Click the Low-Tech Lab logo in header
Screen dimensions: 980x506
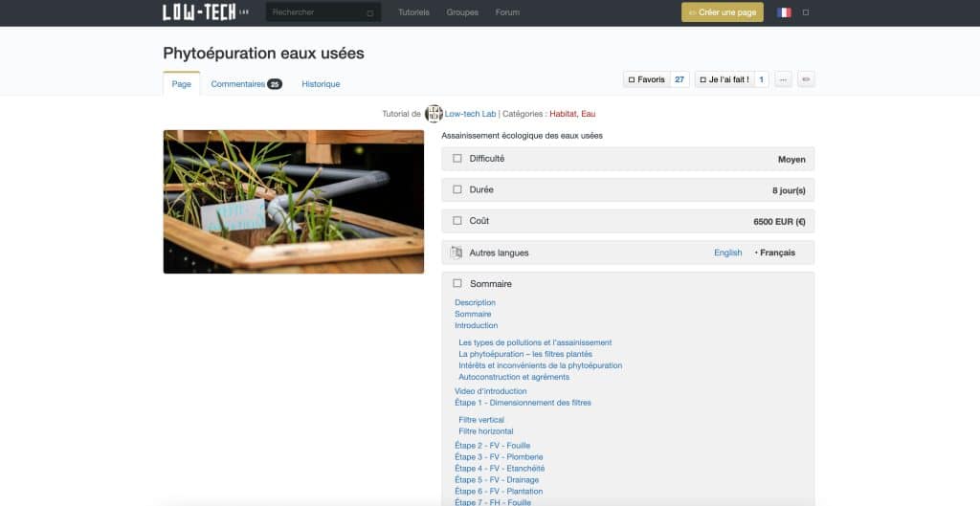(206, 12)
